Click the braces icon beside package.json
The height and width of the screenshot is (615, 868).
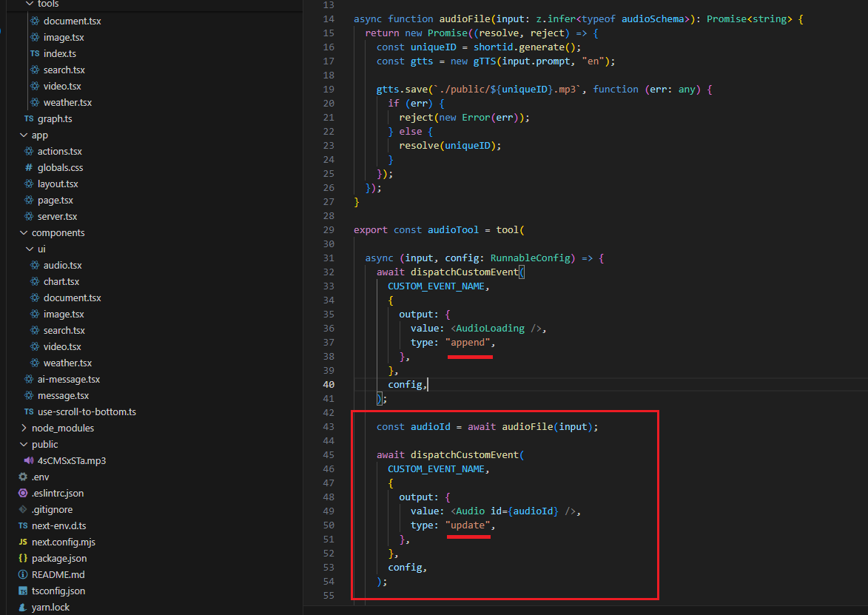click(23, 559)
